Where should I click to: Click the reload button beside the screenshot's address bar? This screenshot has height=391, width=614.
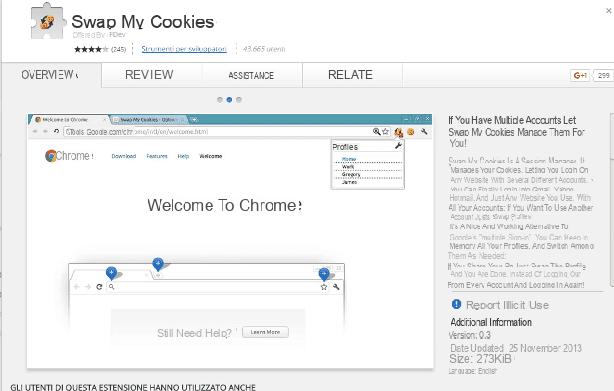(56, 132)
